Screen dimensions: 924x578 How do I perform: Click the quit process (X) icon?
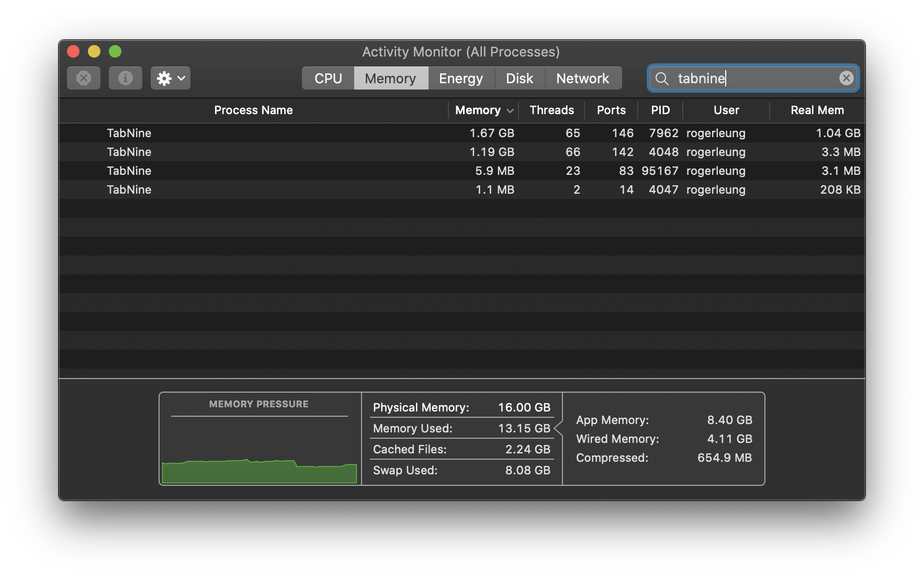coord(83,78)
